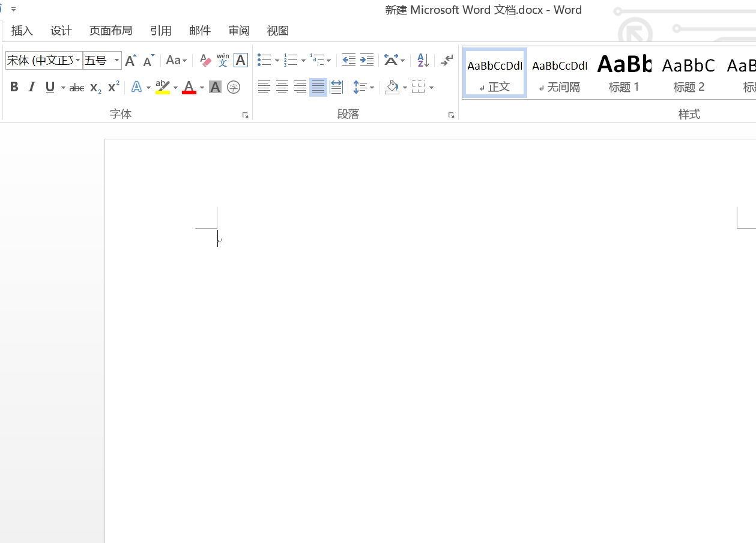Click the enclosed character icon
756x543 pixels.
pyautogui.click(x=234, y=88)
